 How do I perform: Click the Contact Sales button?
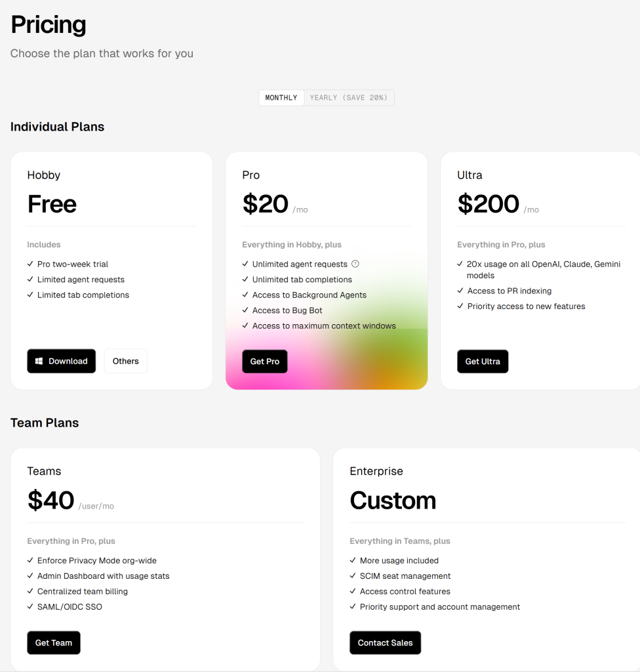385,642
